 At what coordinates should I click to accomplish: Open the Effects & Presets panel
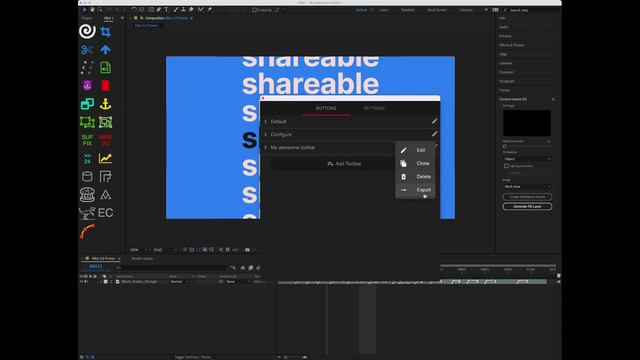(x=511, y=45)
